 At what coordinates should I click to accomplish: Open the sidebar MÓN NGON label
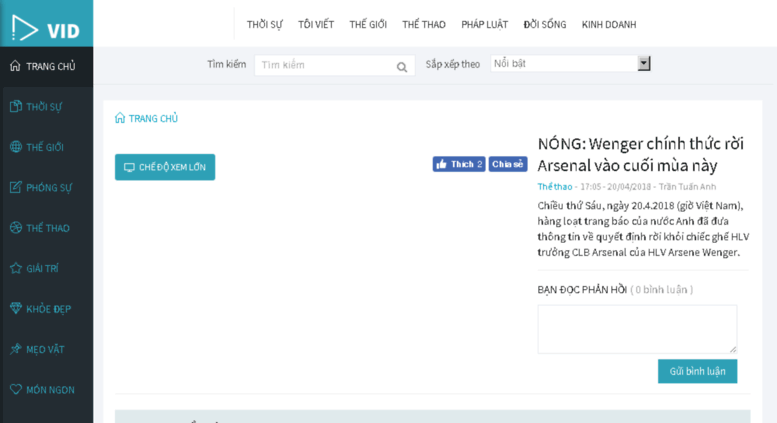pos(50,390)
